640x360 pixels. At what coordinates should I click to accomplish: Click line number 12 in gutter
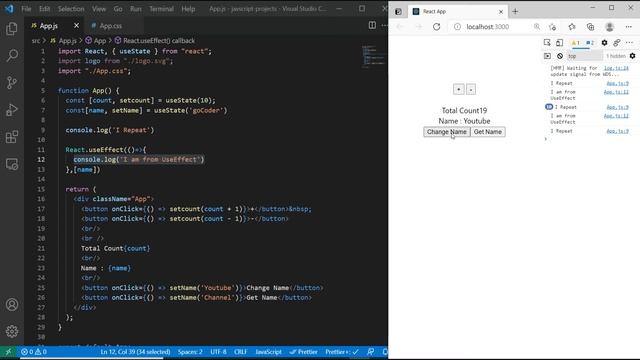point(41,160)
